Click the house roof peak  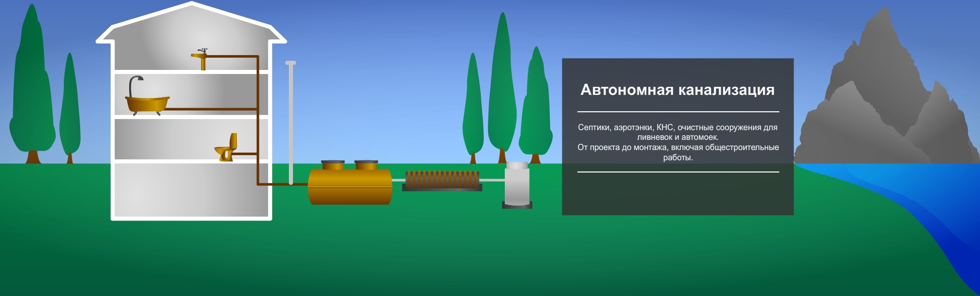[191, 6]
